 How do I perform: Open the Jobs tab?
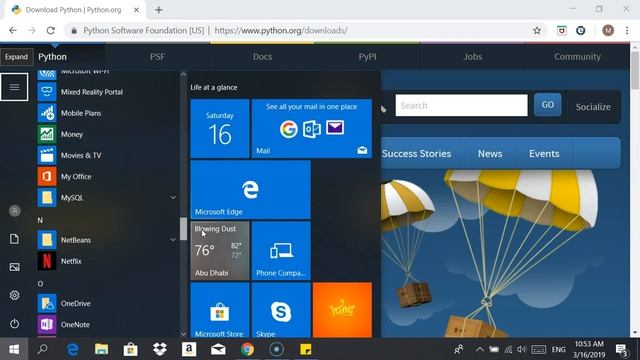pyautogui.click(x=473, y=57)
